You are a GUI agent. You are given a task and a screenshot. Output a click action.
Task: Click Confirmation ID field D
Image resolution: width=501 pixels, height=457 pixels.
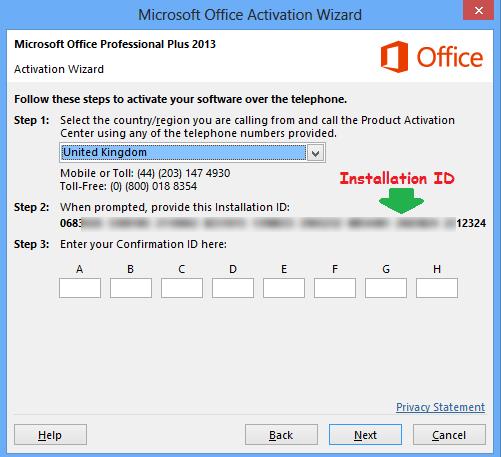pos(233,288)
